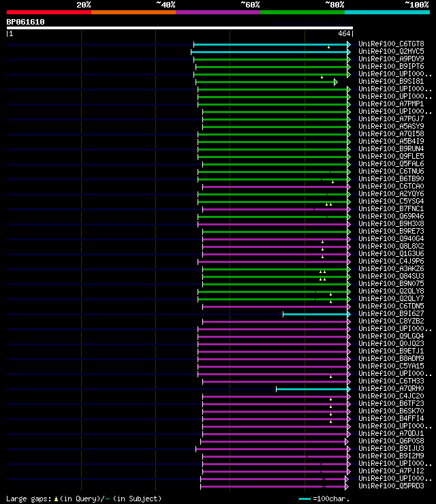Select the UniRef100_A7PGJ7 label
This screenshot has height=504, width=436.
point(391,119)
